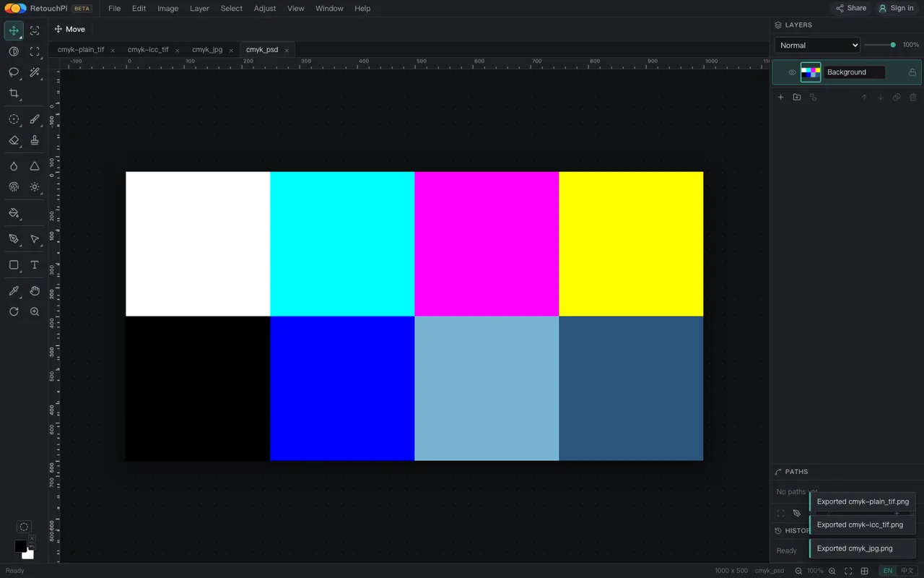Viewport: 924px width, 578px height.
Task: Select the Lasso tool
Action: (14, 72)
